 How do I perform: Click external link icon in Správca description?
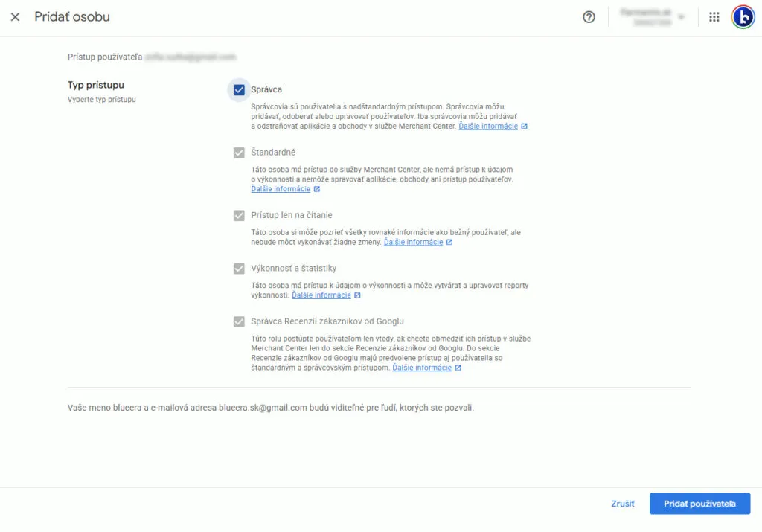click(525, 126)
